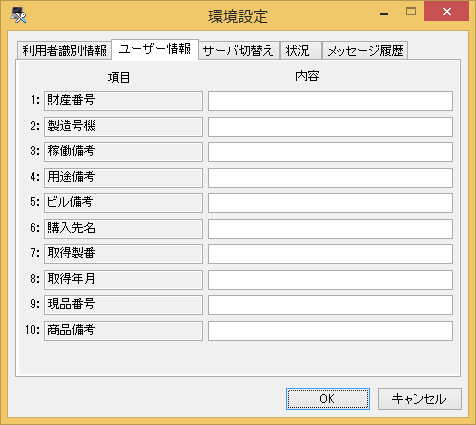Click the content field for 現品番号
The width and height of the screenshot is (476, 425).
pyautogui.click(x=330, y=305)
